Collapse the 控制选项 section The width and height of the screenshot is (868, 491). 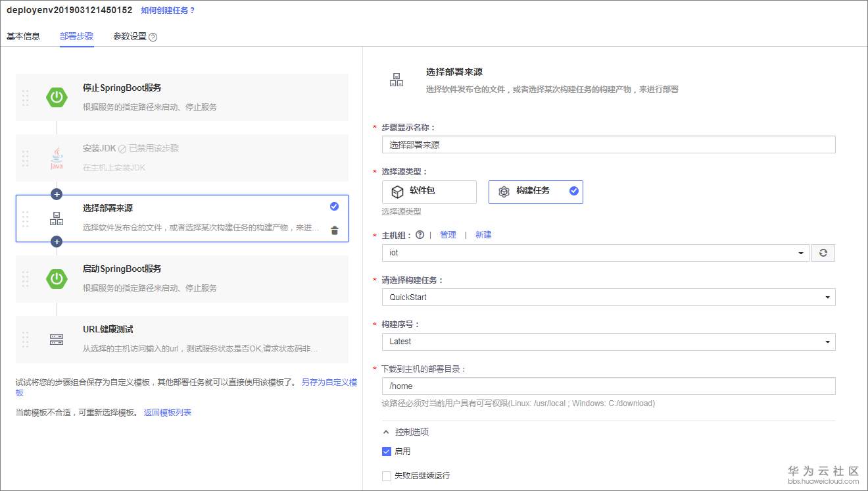[406, 432]
